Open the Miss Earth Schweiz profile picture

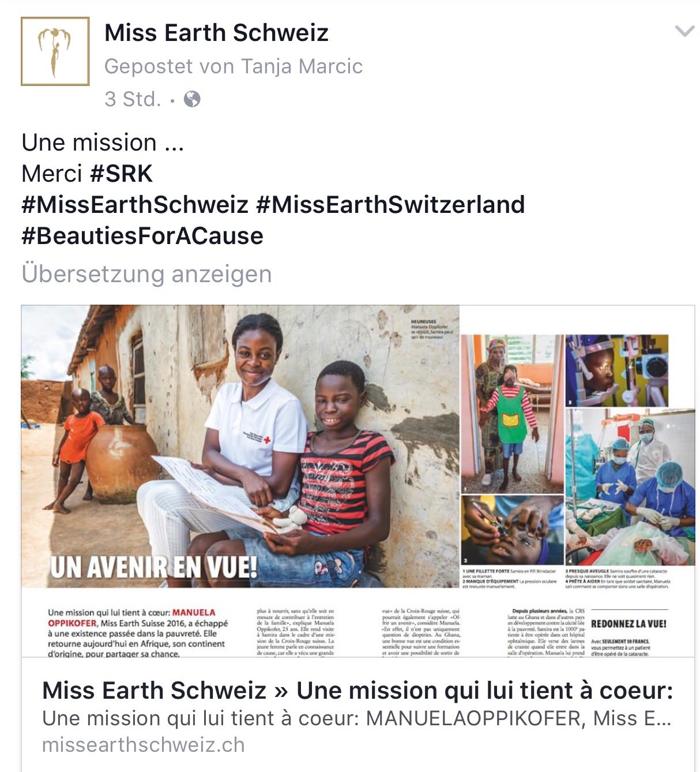coord(55,51)
